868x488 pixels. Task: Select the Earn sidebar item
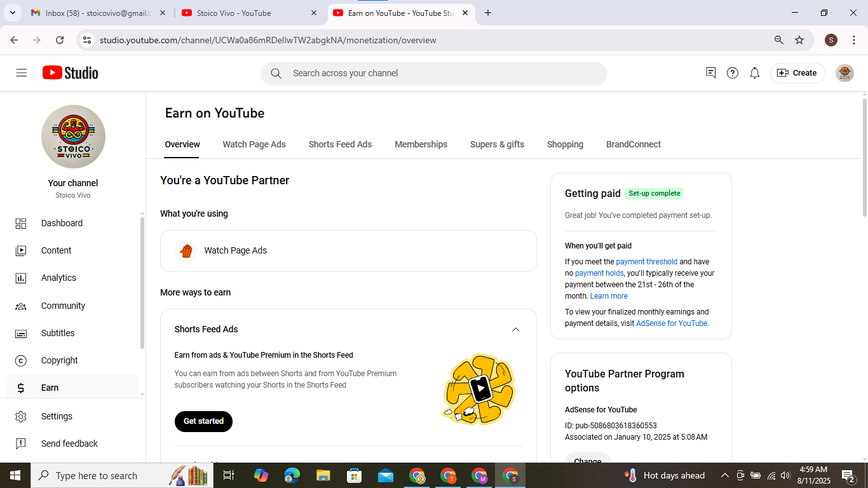(x=73, y=388)
